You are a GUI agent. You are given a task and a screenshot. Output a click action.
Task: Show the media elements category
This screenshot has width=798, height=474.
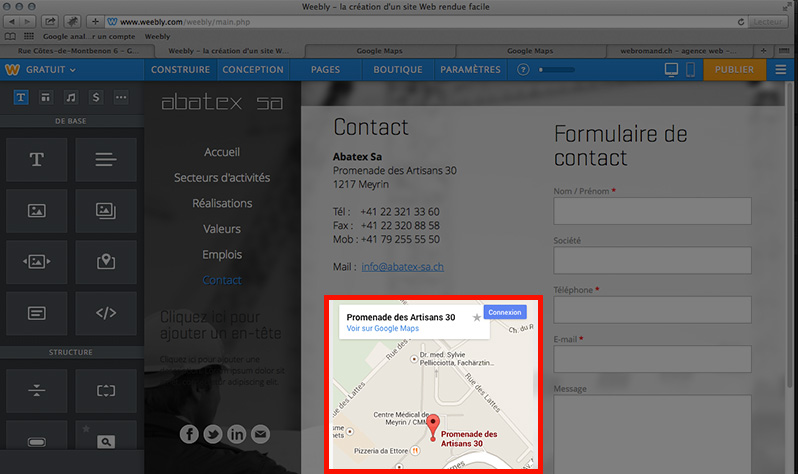(70, 97)
